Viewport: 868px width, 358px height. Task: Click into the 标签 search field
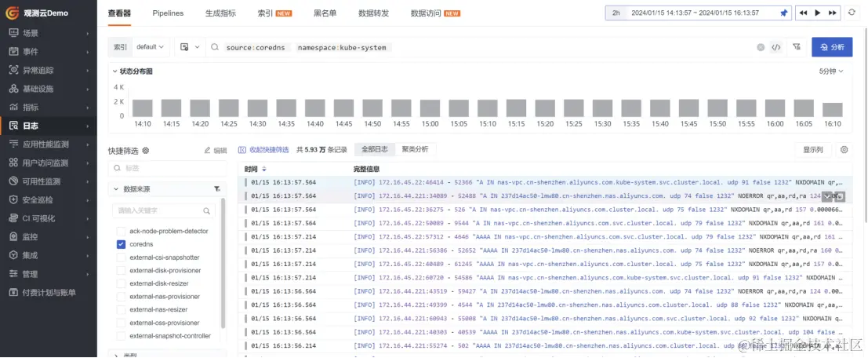click(167, 169)
